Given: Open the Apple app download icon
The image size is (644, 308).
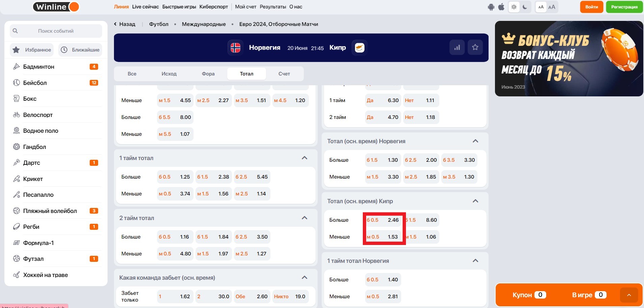Looking at the screenshot, I should (501, 7).
